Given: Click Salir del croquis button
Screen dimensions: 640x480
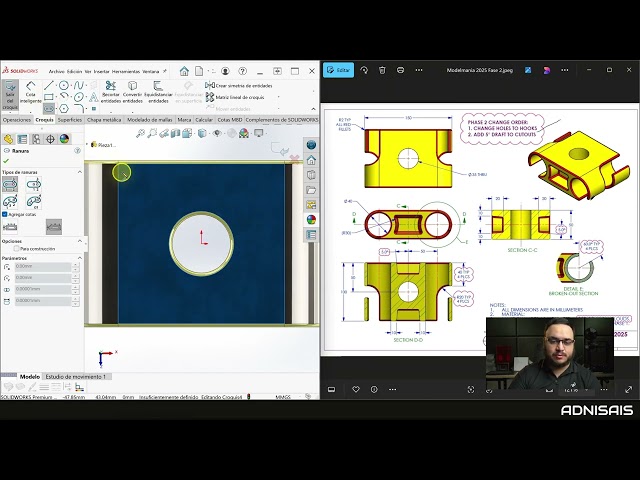Looking at the screenshot, I should point(10,96).
